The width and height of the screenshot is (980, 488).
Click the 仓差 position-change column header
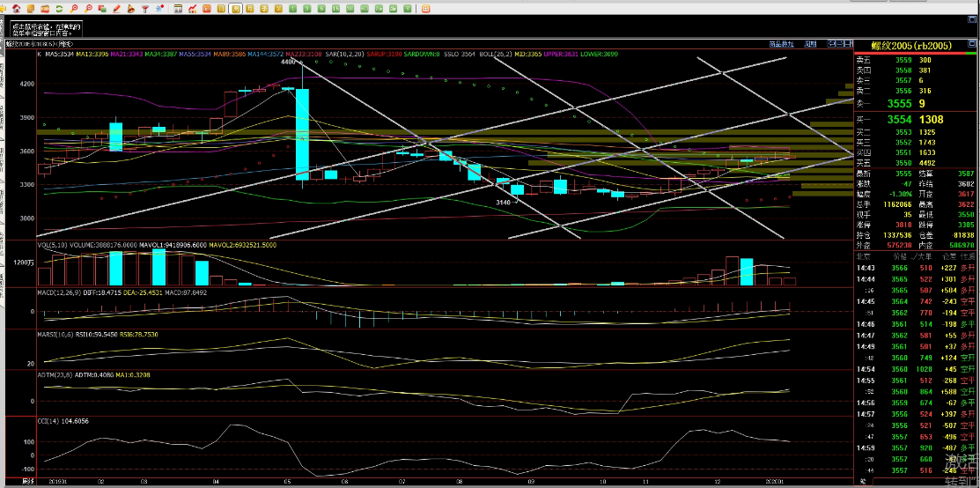[x=948, y=256]
